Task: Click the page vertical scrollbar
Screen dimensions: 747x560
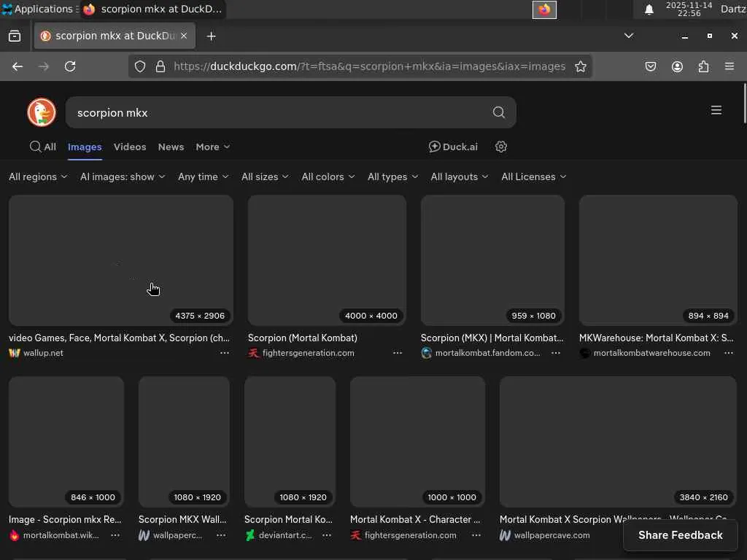Action: pos(744,104)
